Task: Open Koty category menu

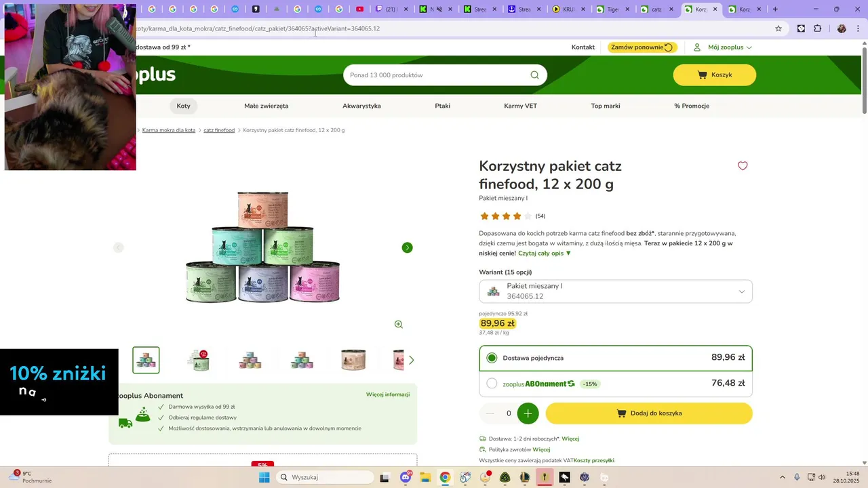Action: pyautogui.click(x=184, y=106)
